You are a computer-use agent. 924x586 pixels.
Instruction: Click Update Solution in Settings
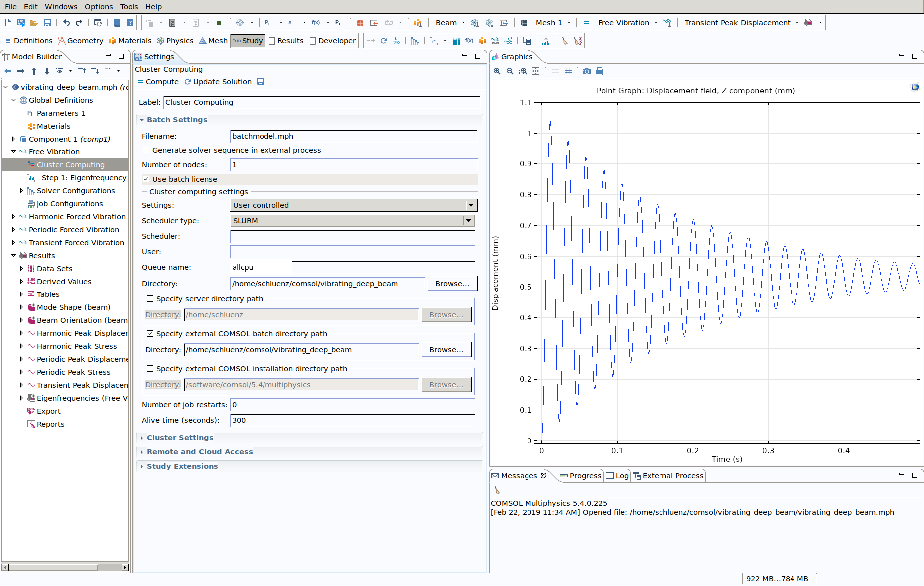(x=218, y=82)
